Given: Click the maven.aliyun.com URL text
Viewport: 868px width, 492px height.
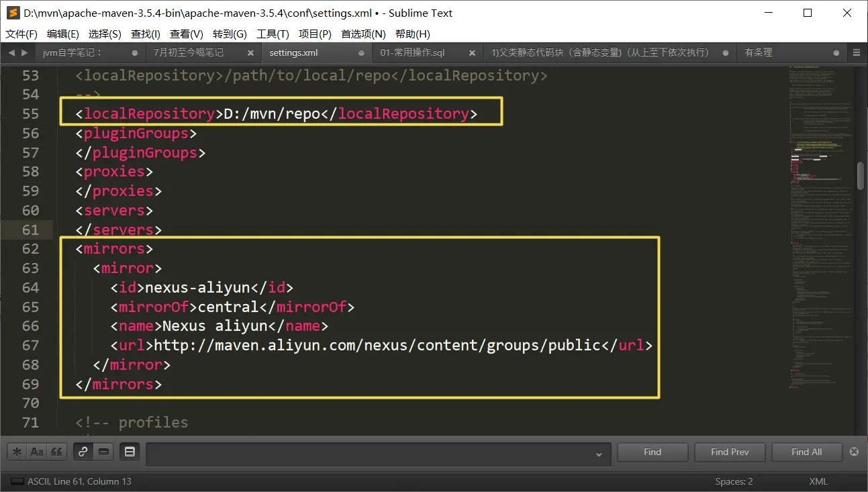Looking at the screenshot, I should (377, 345).
